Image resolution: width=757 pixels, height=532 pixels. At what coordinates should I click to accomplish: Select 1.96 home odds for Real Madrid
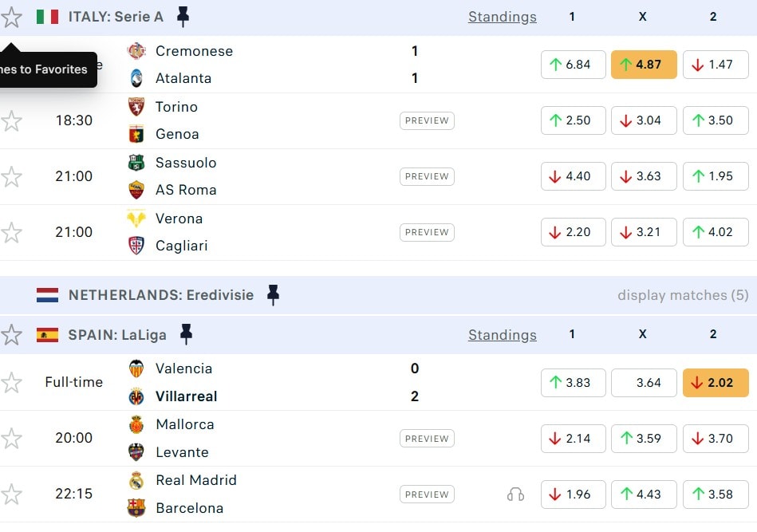(x=573, y=495)
